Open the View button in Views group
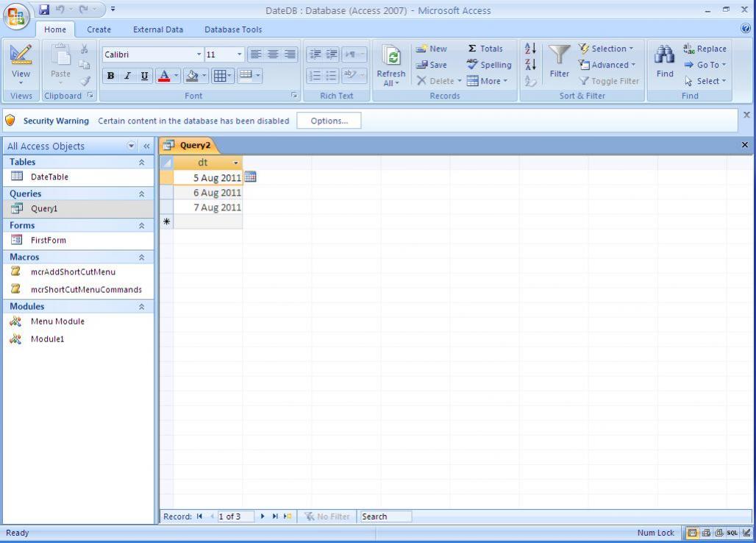Viewport: 756px width, 543px height. click(21, 65)
